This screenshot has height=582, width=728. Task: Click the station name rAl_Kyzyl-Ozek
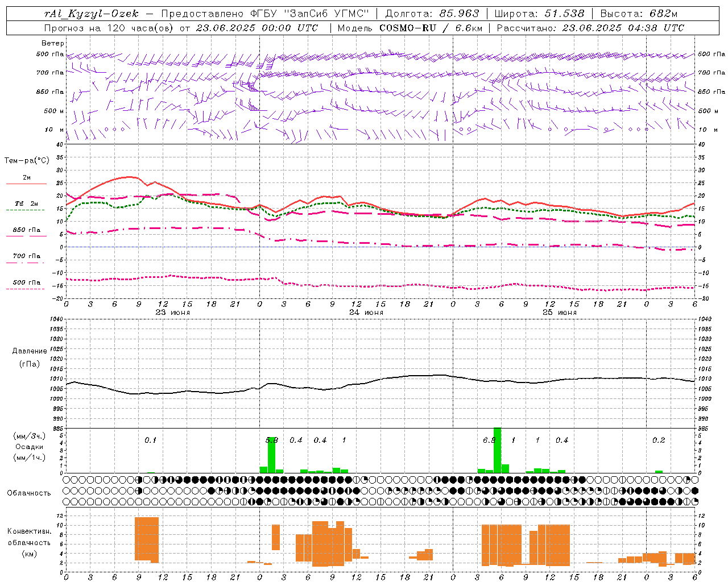pyautogui.click(x=91, y=14)
